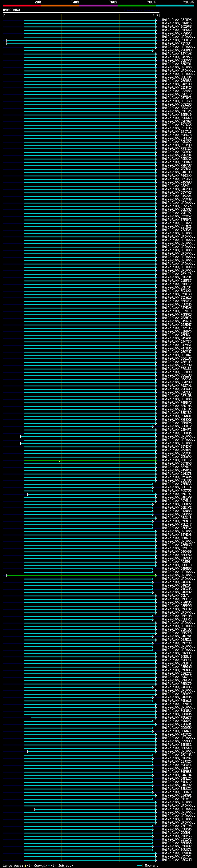The width and height of the screenshot is (197, 868).
Task: Open hit UniRef100_Q6FTT4
Action: click(x=177, y=487)
